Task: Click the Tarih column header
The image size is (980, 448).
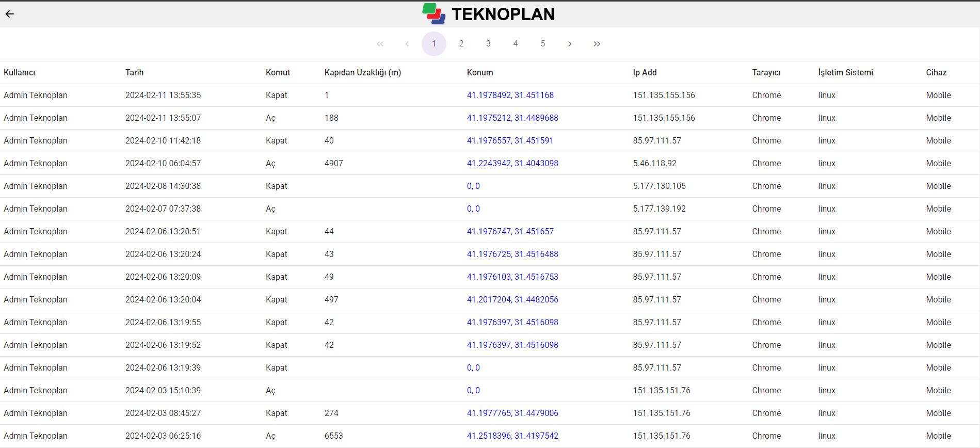Action: pyautogui.click(x=134, y=73)
